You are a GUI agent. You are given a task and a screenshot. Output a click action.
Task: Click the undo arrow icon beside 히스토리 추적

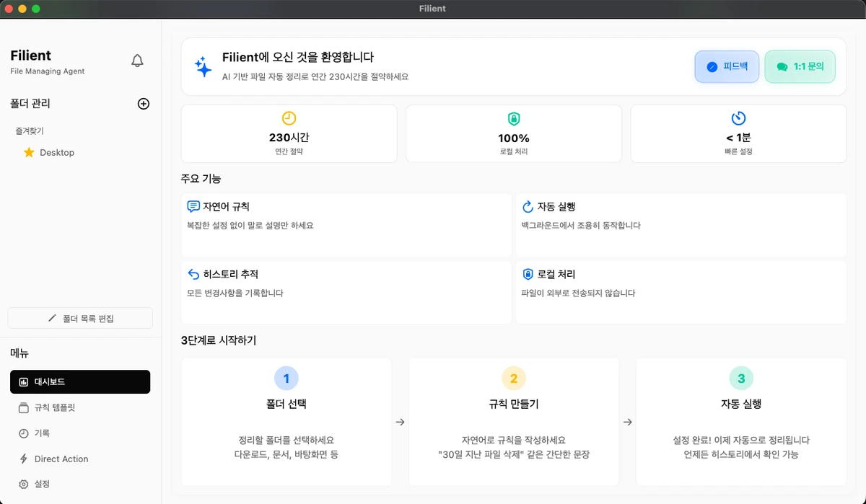click(193, 275)
